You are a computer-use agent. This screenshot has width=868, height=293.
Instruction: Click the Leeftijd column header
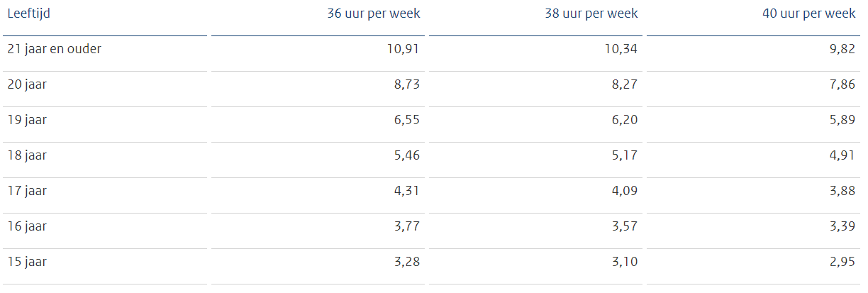28,13
